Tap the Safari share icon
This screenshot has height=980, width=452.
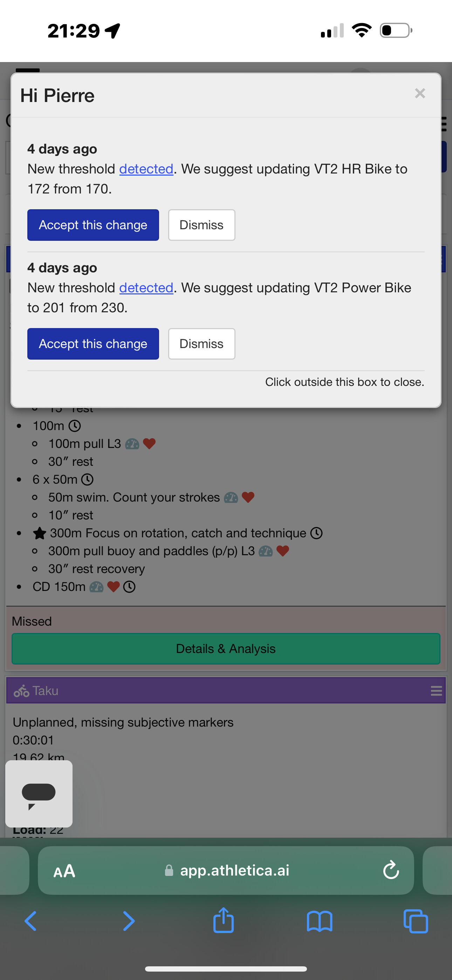[x=223, y=920]
